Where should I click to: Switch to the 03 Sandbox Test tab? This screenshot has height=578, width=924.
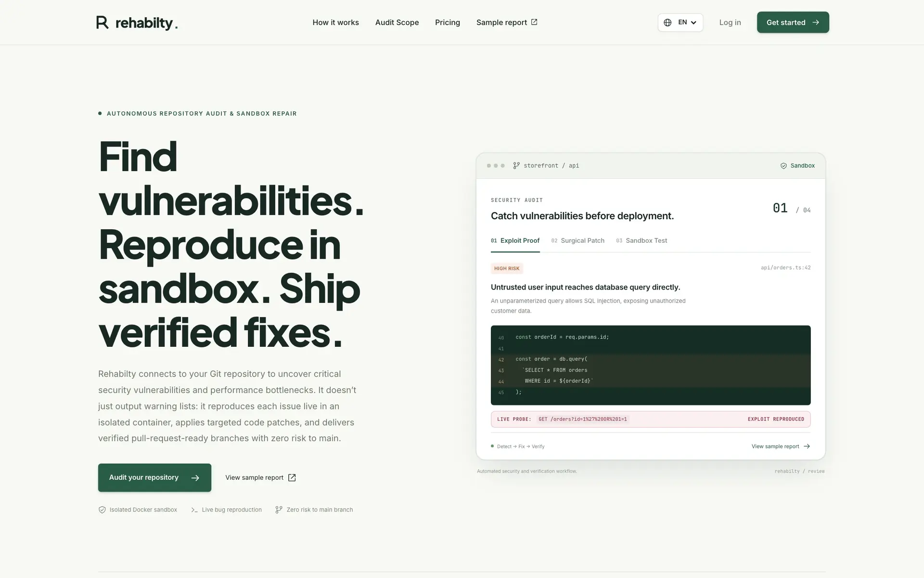[x=642, y=241]
